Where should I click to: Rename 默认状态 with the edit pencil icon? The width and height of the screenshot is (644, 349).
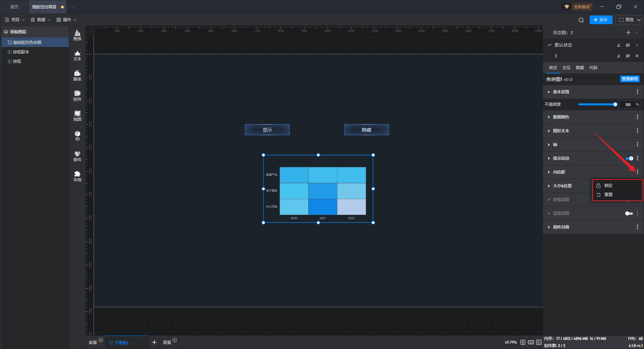point(619,45)
